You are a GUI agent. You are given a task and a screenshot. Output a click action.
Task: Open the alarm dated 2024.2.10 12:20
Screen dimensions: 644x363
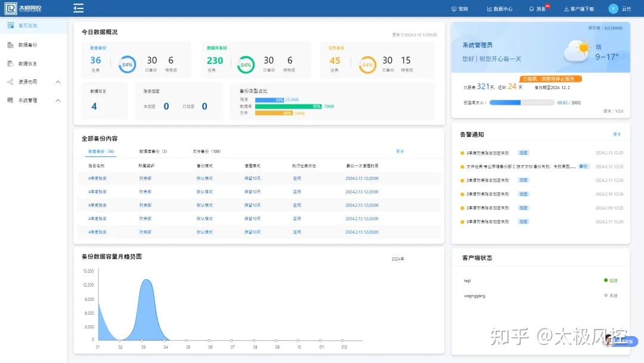point(541,194)
